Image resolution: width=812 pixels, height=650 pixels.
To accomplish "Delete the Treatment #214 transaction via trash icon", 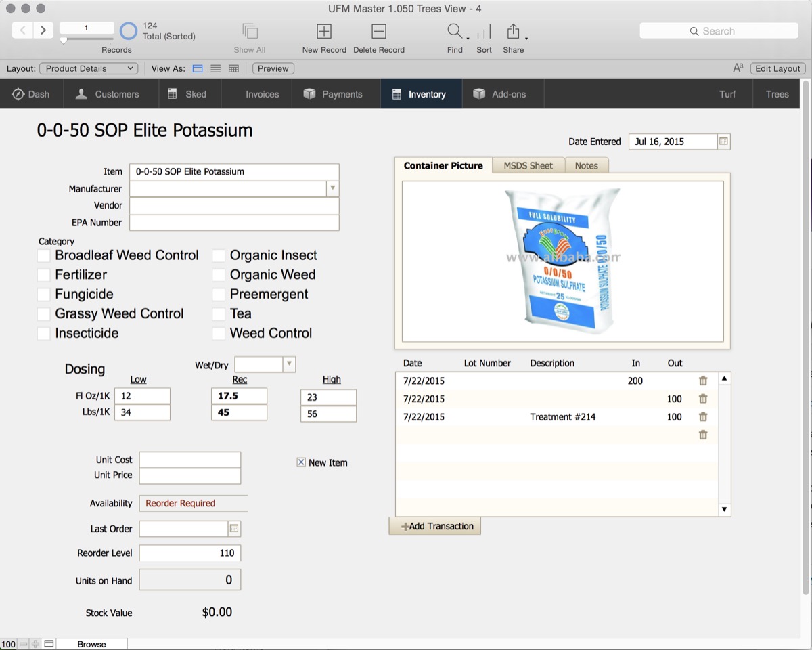I will pyautogui.click(x=703, y=417).
